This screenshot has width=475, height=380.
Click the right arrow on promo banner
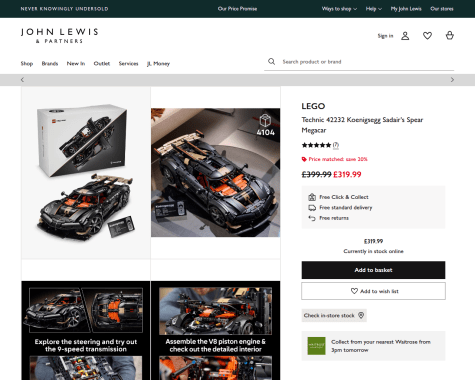(x=452, y=80)
